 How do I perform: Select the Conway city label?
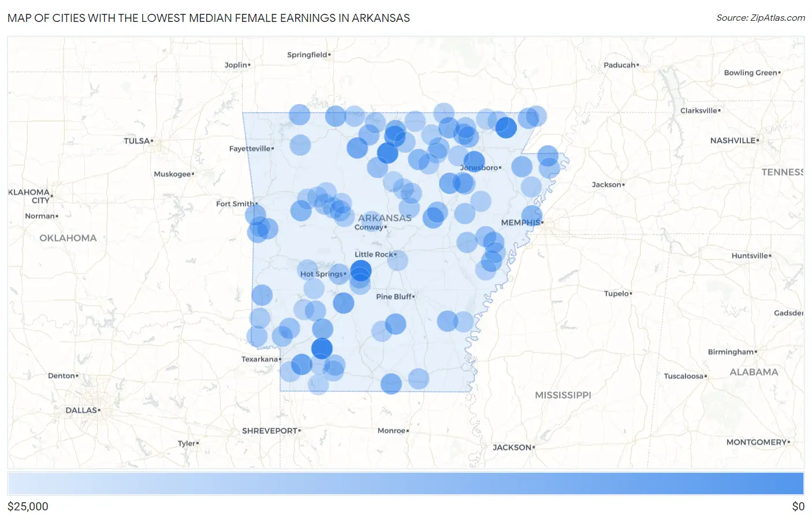(368, 227)
